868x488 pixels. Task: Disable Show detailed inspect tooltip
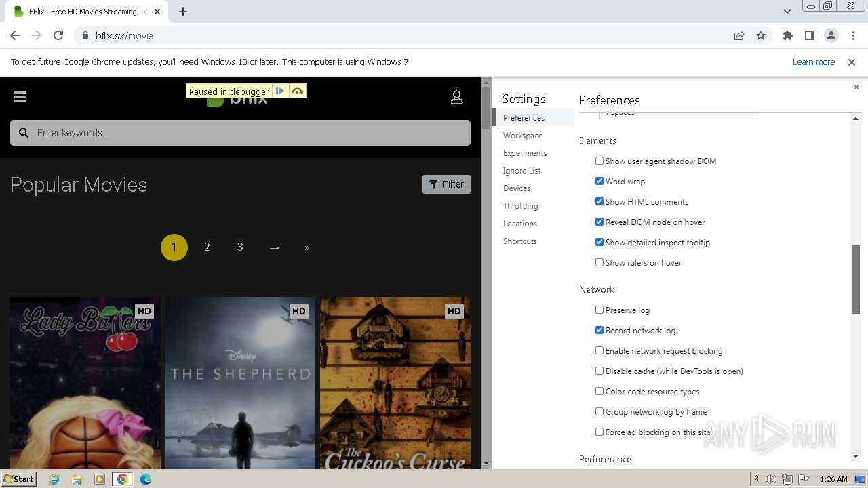point(599,242)
